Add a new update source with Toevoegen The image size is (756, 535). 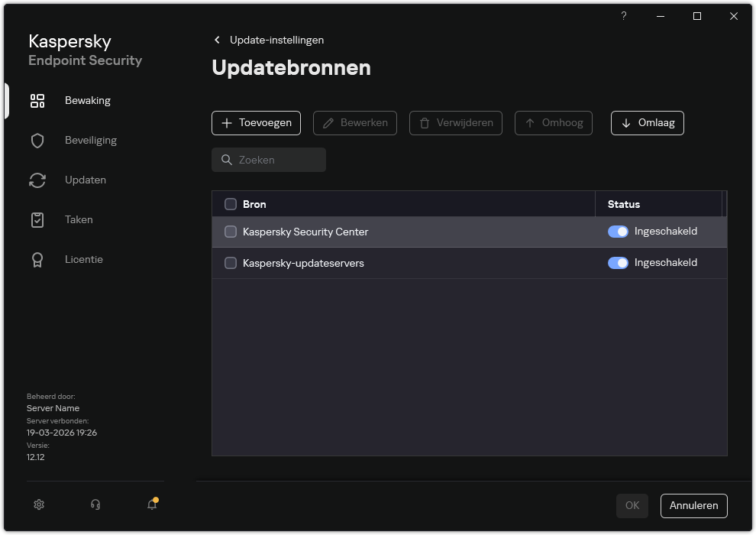tap(256, 122)
